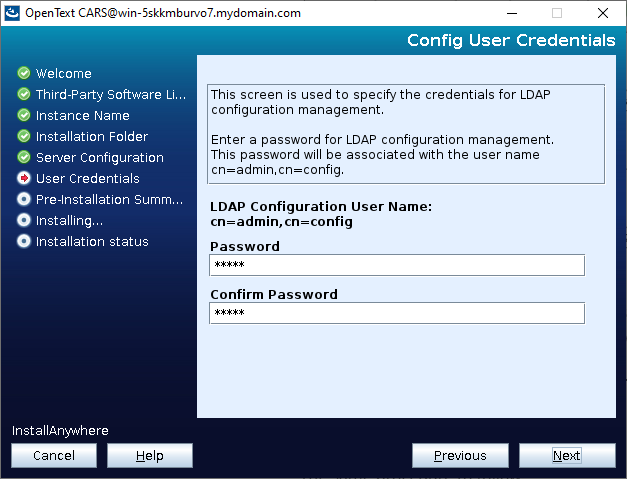Click the circle icon beside Installing step
The height and width of the screenshot is (479, 627).
[x=24, y=220]
